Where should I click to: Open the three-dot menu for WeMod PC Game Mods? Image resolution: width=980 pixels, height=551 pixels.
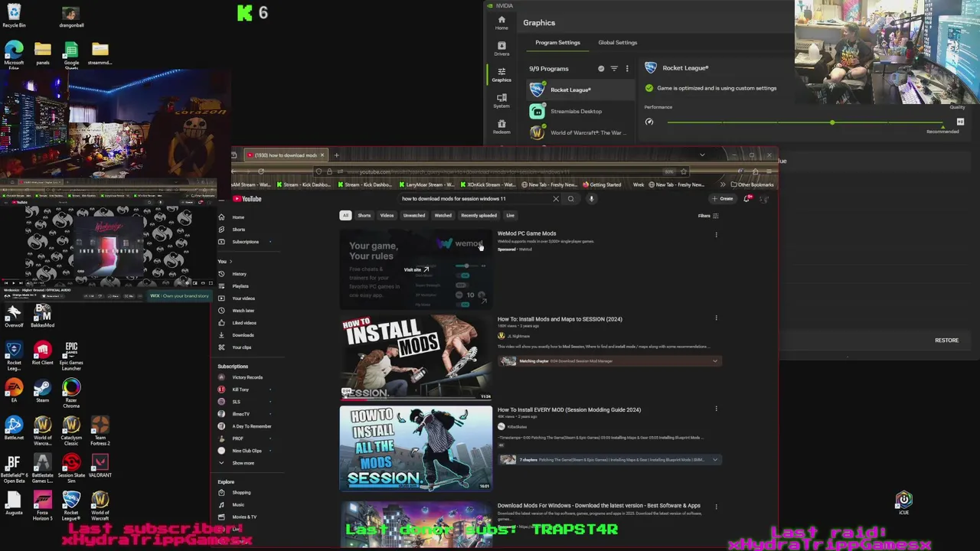(x=716, y=235)
